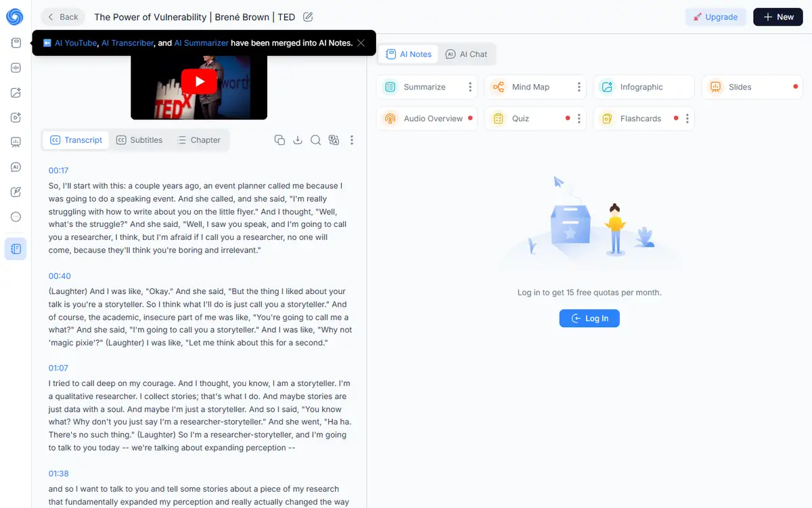Open the AI image tool in the sidebar
The height and width of the screenshot is (508, 812).
pos(16,93)
